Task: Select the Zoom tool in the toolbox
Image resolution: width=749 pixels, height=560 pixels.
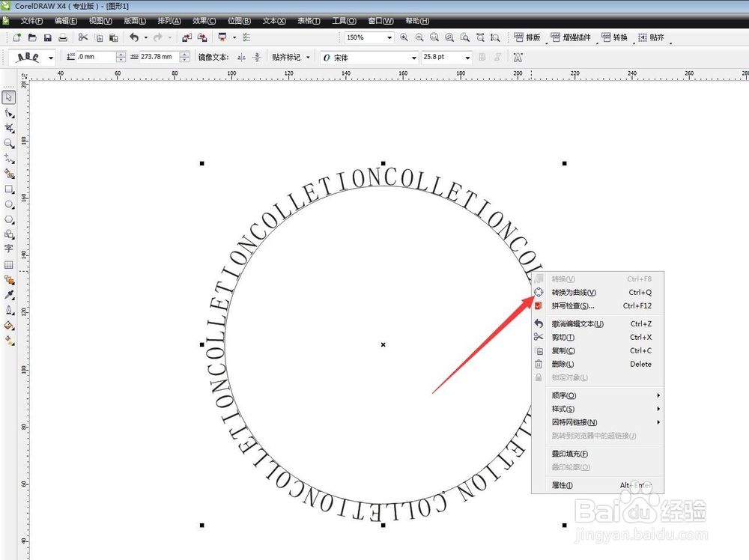Action: (8, 143)
